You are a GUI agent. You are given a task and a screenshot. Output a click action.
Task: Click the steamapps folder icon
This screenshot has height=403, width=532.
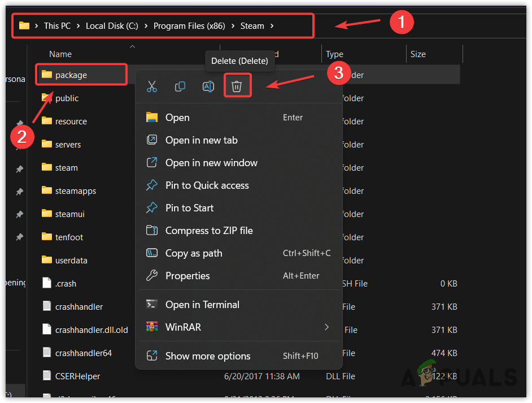tap(46, 190)
